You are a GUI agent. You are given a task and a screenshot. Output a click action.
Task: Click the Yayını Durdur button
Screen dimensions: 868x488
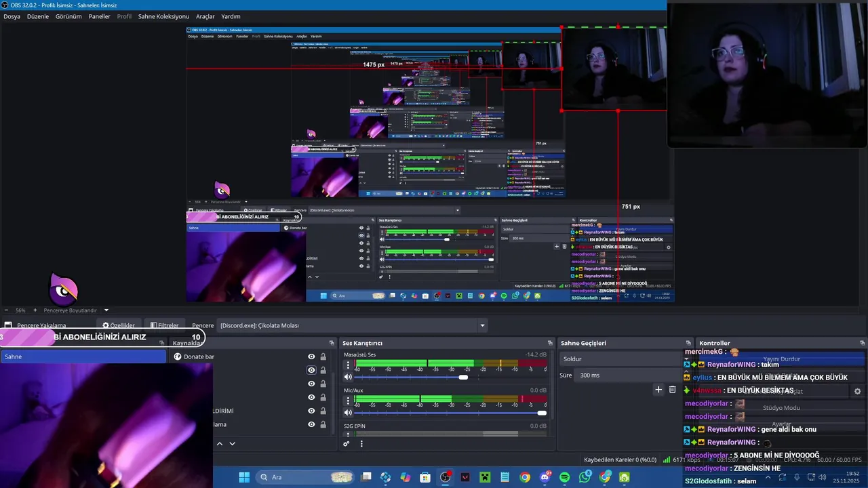point(781,359)
